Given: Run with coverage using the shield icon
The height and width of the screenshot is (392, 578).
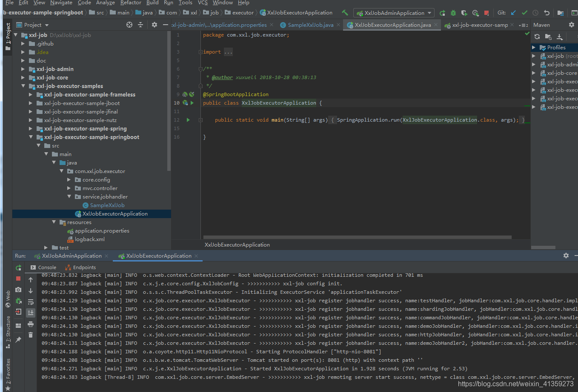Looking at the screenshot, I should tap(464, 13).
